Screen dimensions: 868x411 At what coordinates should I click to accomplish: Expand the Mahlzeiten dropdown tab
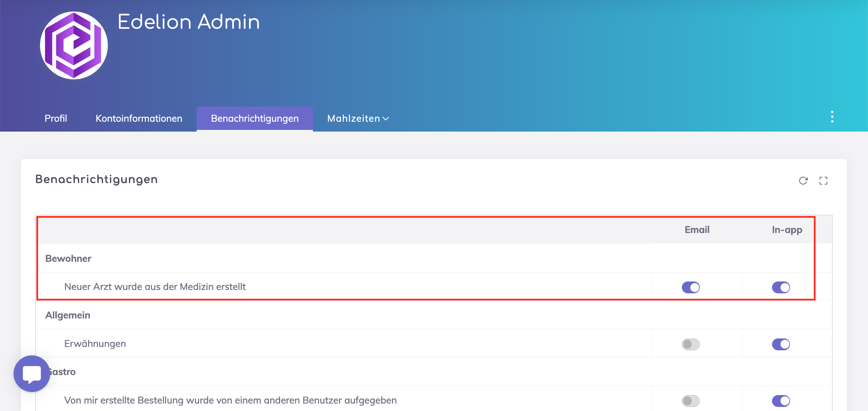click(x=358, y=118)
